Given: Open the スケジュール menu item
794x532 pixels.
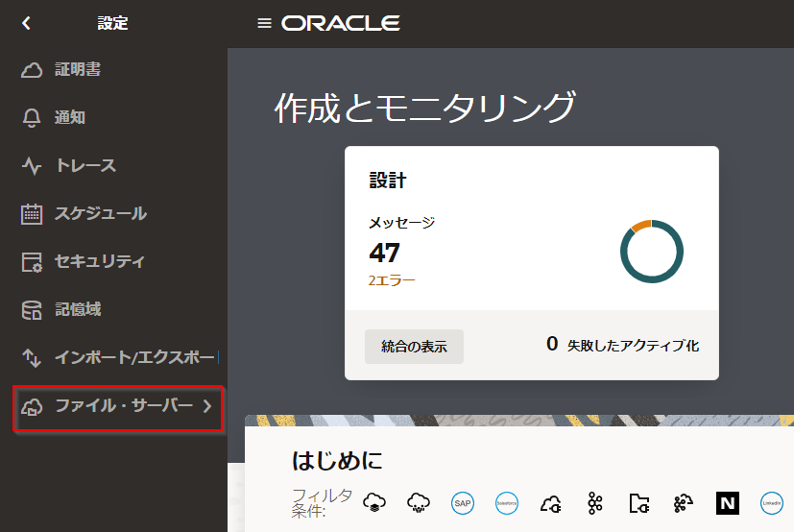Looking at the screenshot, I should [100, 214].
